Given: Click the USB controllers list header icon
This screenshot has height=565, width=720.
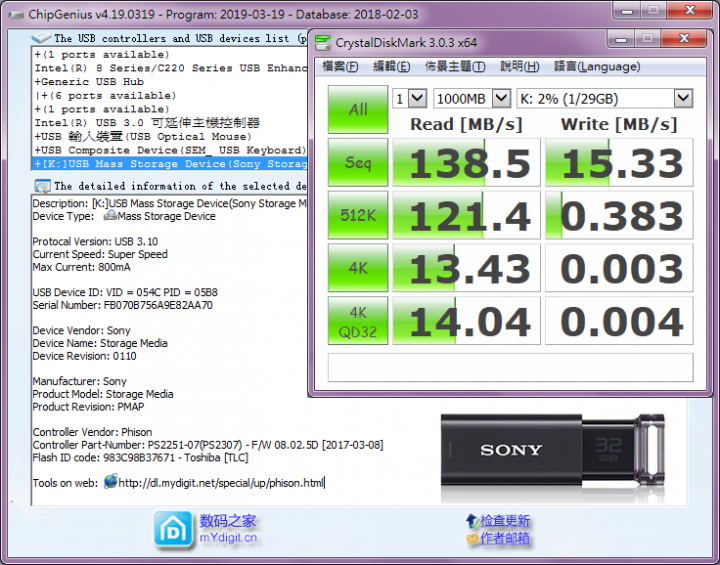Looking at the screenshot, I should tap(41, 38).
